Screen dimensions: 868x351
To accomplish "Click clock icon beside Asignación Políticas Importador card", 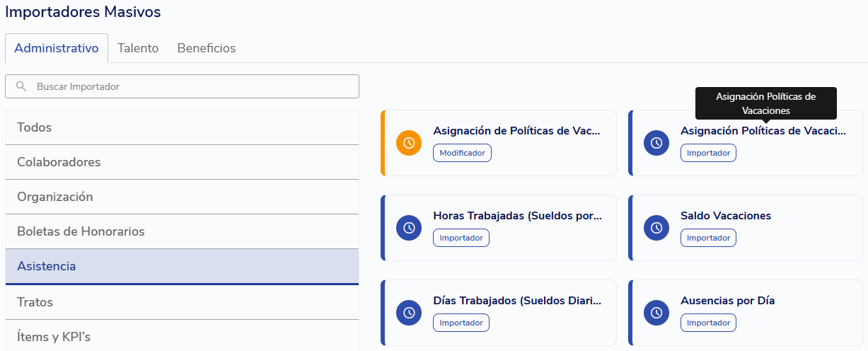I will (x=656, y=143).
